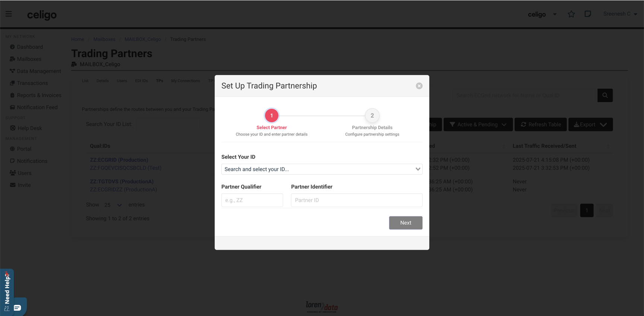Open the ZZ:ECGRID (Production) link
644x316 pixels.
[x=119, y=160]
